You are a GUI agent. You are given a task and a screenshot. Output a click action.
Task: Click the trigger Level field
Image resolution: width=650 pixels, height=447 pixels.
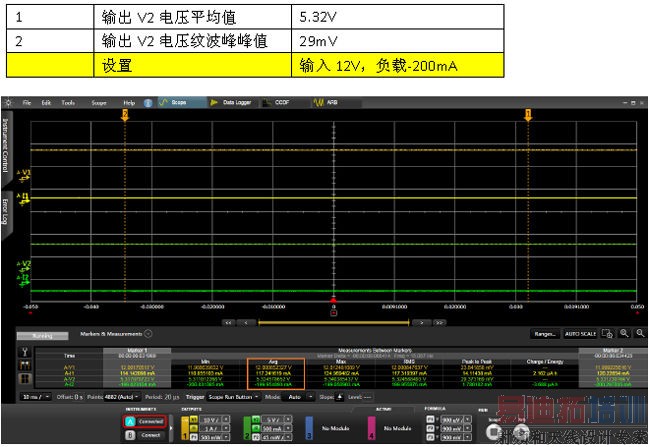[367, 397]
